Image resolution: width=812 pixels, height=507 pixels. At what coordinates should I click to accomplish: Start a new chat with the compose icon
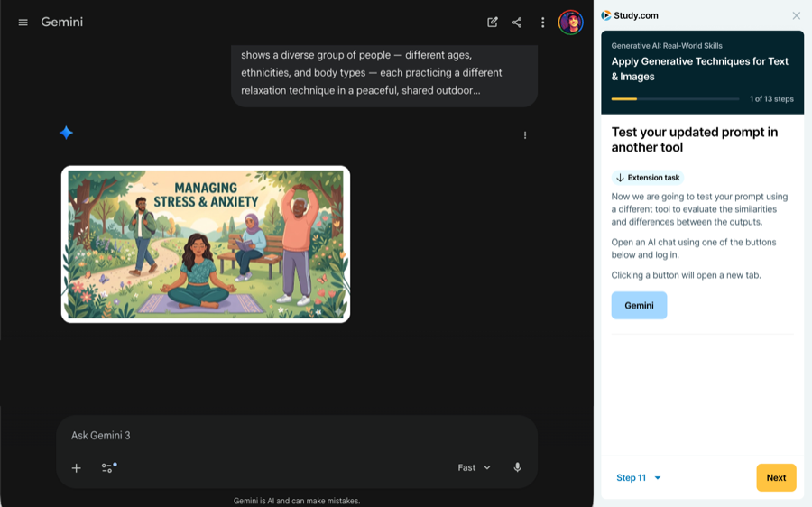[492, 23]
